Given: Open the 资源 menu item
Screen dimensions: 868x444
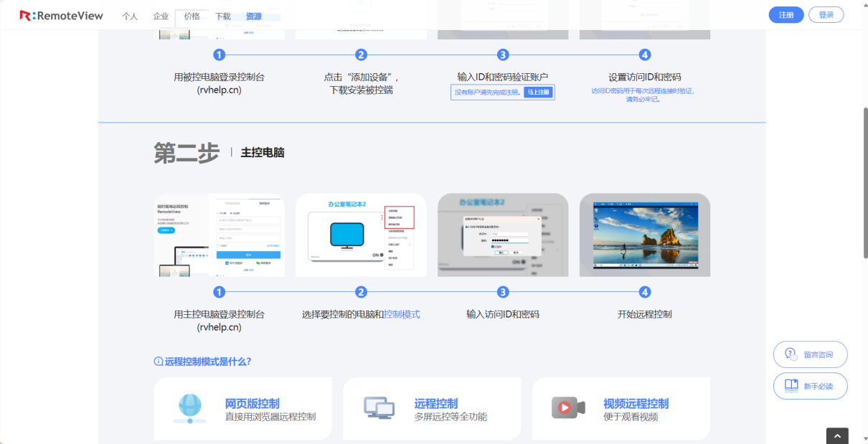Looking at the screenshot, I should (x=254, y=16).
